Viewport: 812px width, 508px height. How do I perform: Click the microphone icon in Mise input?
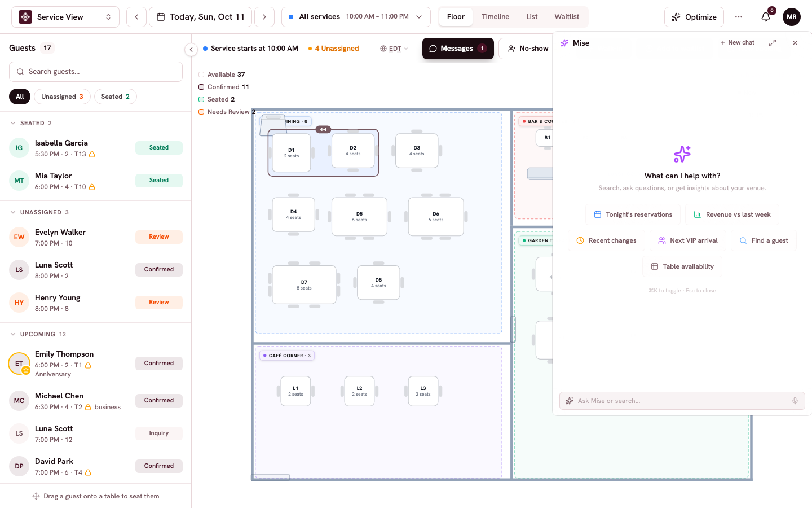(x=795, y=401)
